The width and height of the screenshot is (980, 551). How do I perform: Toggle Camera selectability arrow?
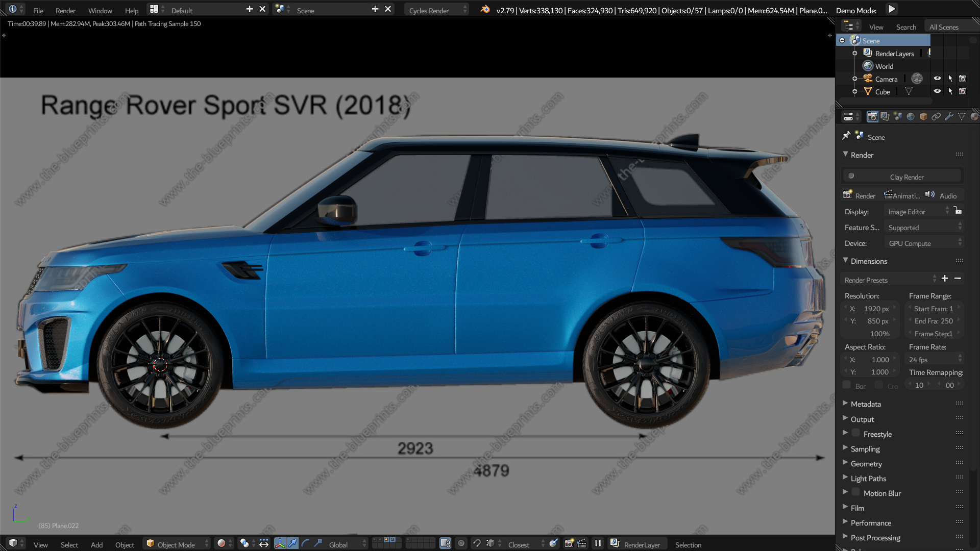pos(950,78)
